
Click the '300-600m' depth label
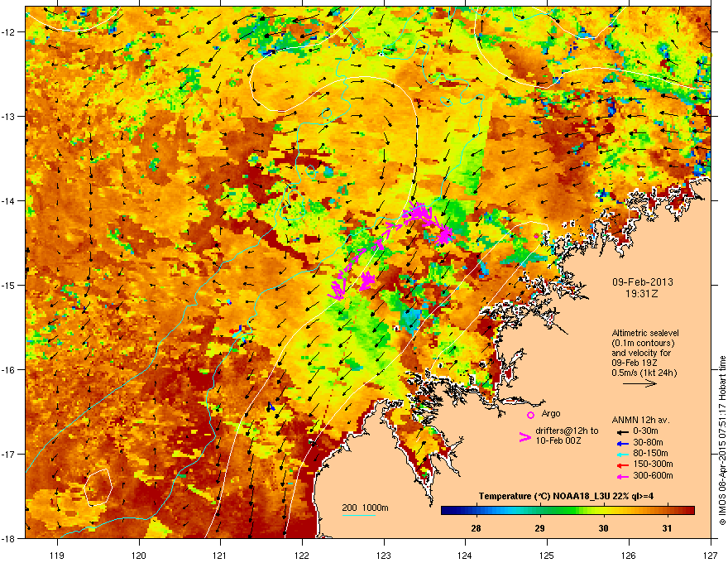653,476
